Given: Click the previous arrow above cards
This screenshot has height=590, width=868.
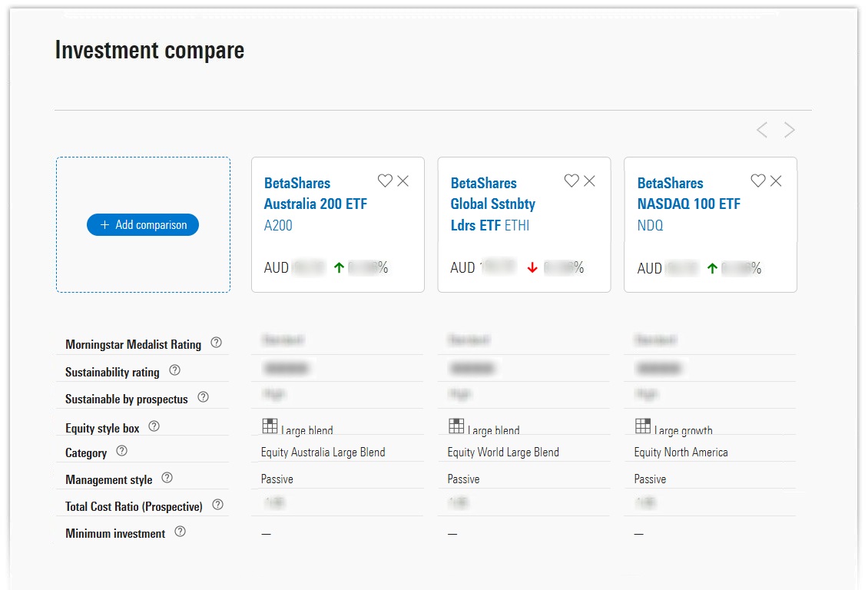Looking at the screenshot, I should (x=762, y=130).
